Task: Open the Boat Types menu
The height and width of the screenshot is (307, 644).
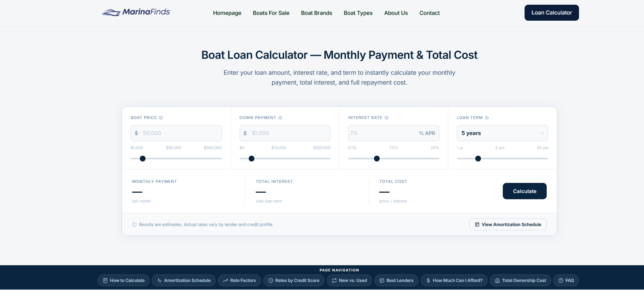Action: point(358,13)
